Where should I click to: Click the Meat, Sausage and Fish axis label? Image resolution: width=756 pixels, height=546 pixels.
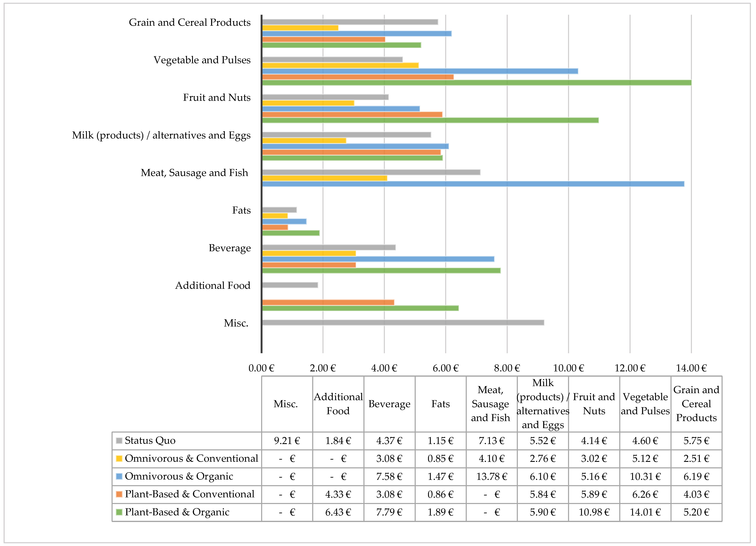point(194,173)
